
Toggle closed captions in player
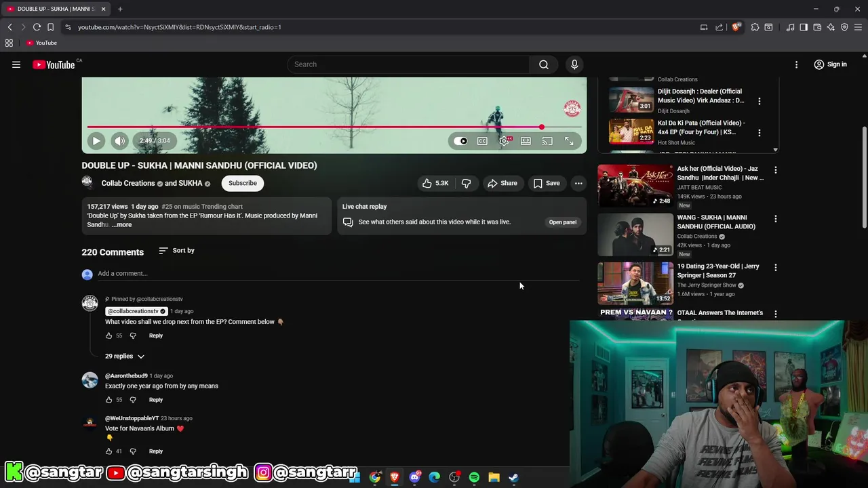point(482,141)
